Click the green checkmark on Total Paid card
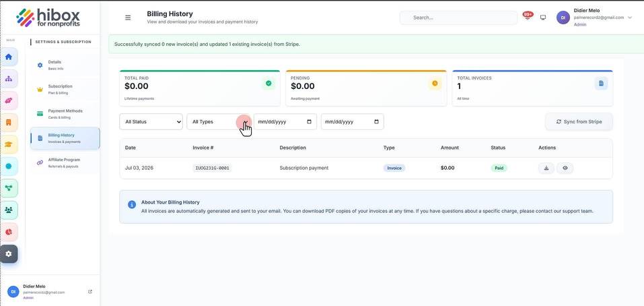Image resolution: width=644 pixels, height=306 pixels. click(x=269, y=84)
